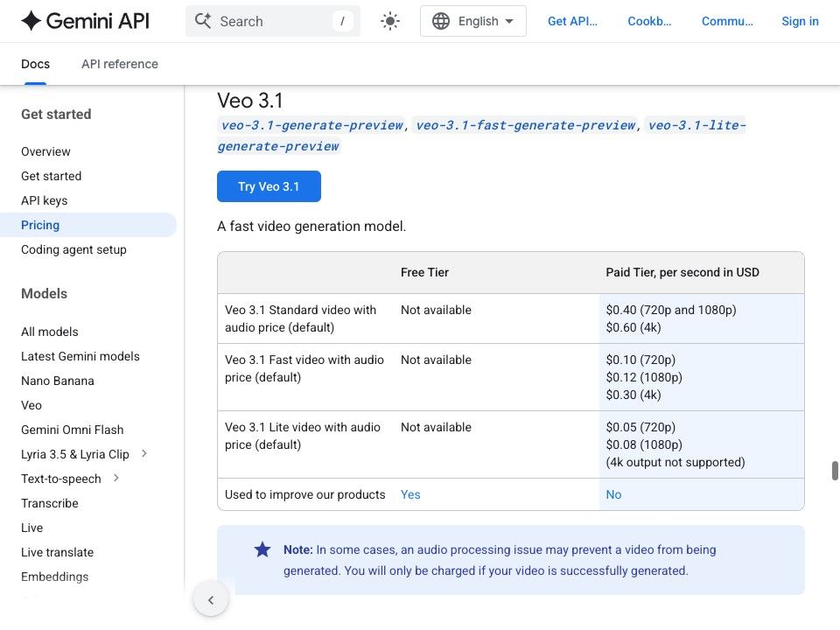Click the No link in Paid Tier
Image resolution: width=840 pixels, height=630 pixels.
click(x=613, y=494)
